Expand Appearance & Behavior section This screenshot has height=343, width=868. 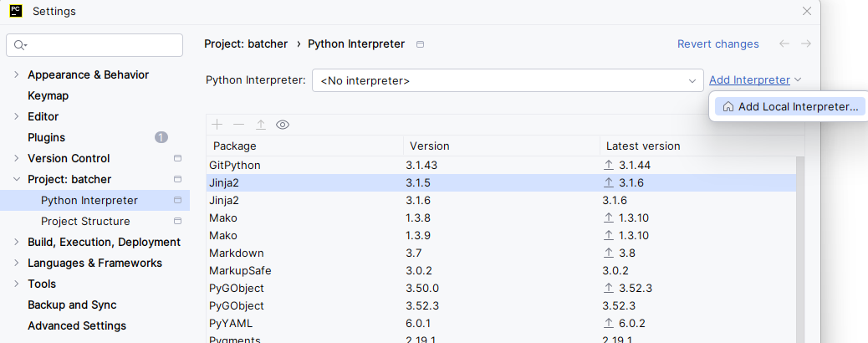(16, 74)
